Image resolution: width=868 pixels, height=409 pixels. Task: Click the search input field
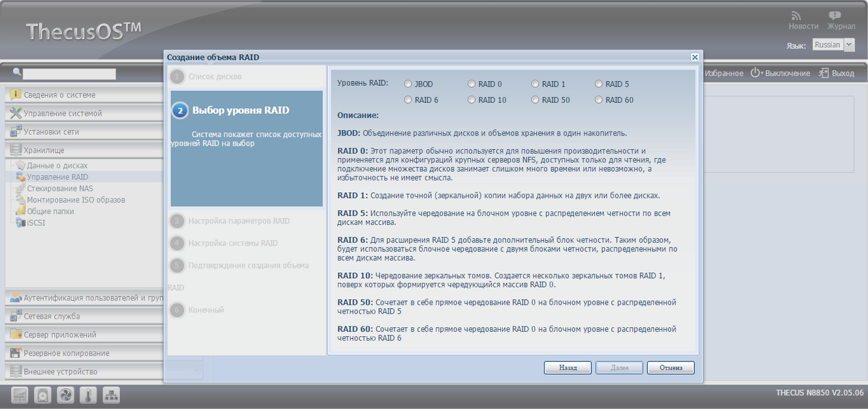coord(69,74)
